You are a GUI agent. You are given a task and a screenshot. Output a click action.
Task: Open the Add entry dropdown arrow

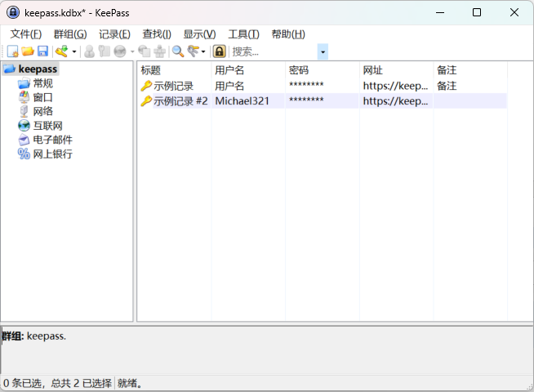(74, 51)
